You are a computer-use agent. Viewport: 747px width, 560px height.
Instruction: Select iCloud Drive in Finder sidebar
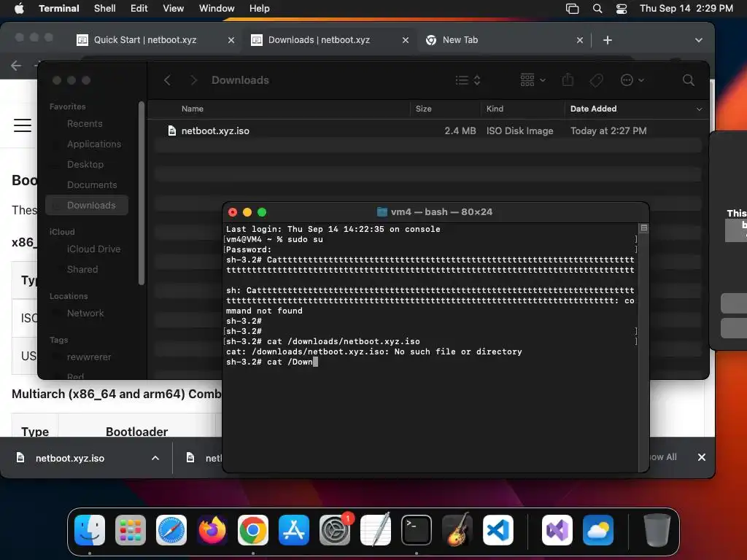coord(93,249)
